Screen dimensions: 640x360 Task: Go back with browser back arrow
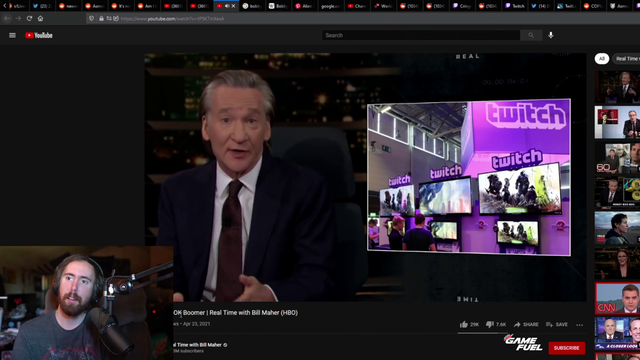point(7,18)
